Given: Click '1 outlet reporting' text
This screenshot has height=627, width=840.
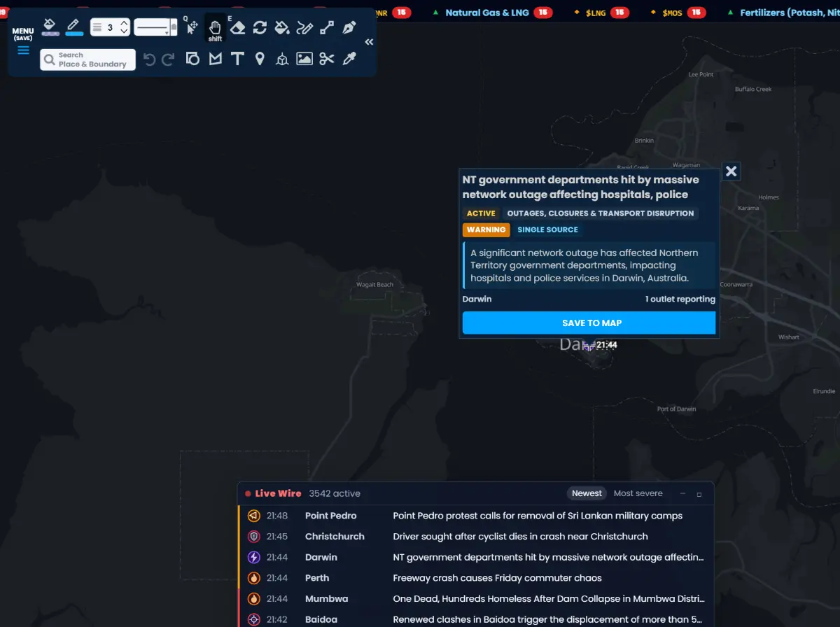Looking at the screenshot, I should click(x=680, y=300).
